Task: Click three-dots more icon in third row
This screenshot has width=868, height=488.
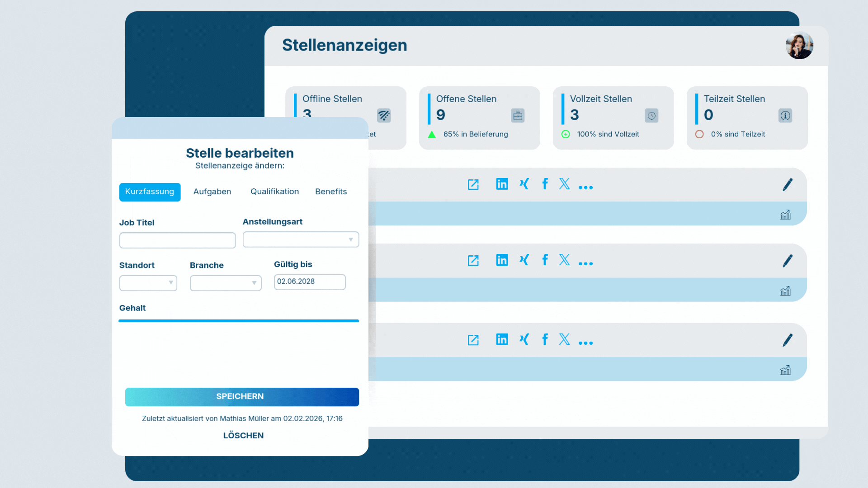Action: 585,343
